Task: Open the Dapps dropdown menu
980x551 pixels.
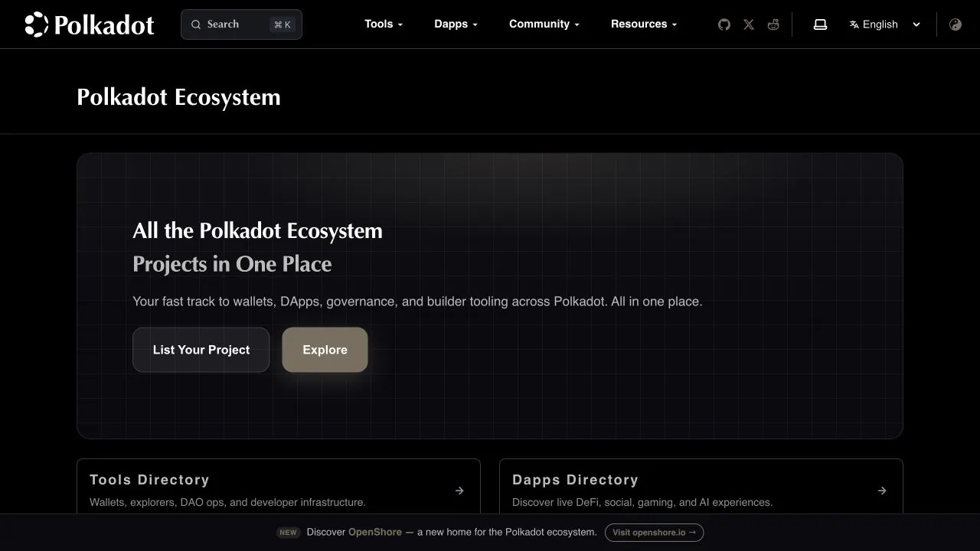Action: [x=456, y=24]
